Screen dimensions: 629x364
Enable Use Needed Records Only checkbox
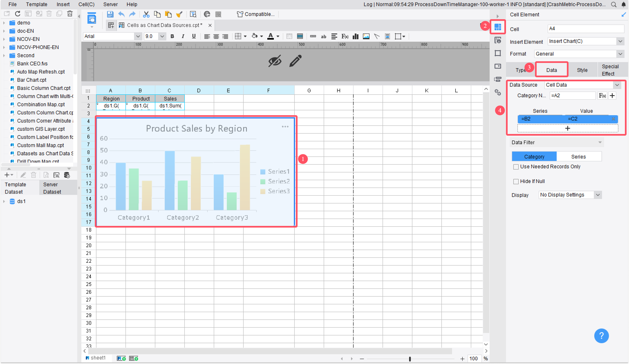click(516, 167)
